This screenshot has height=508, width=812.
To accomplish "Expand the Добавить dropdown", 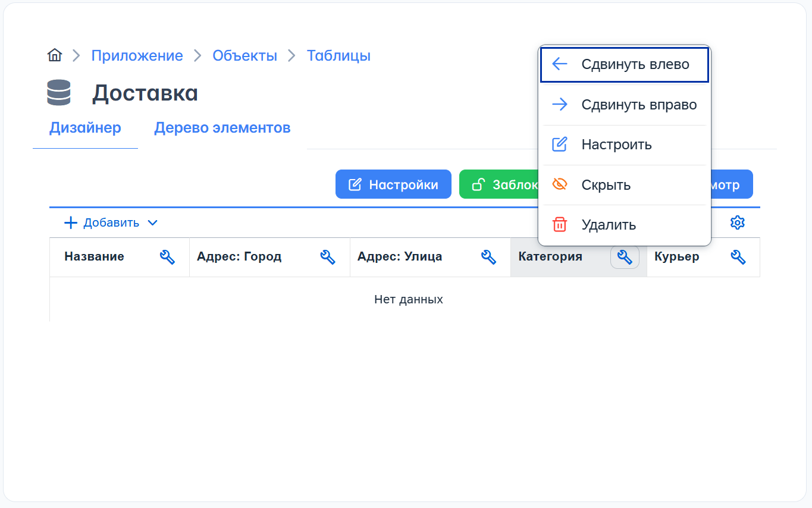I will click(111, 222).
